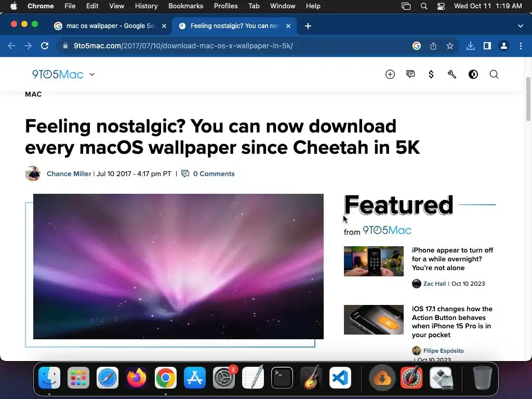
Task: Open the View menu
Action: [x=116, y=6]
